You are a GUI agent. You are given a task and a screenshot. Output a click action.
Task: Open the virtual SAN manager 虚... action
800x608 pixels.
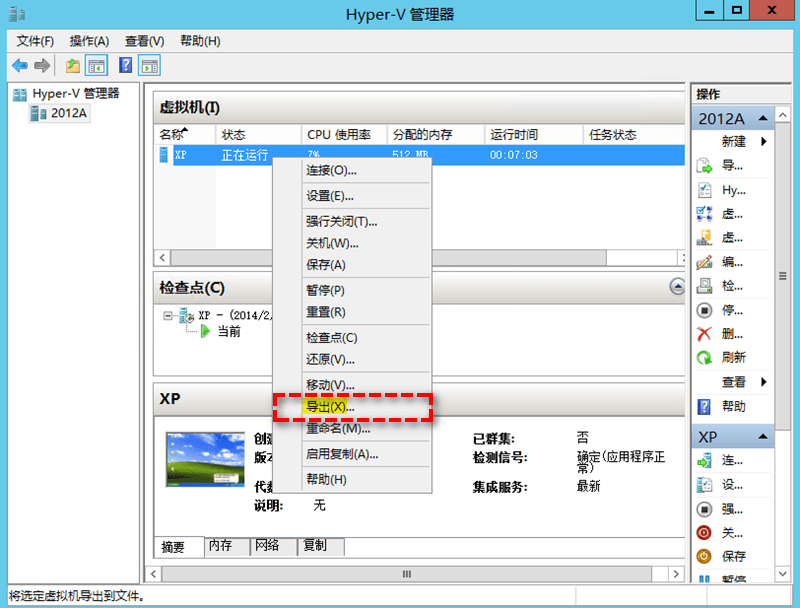[732, 238]
